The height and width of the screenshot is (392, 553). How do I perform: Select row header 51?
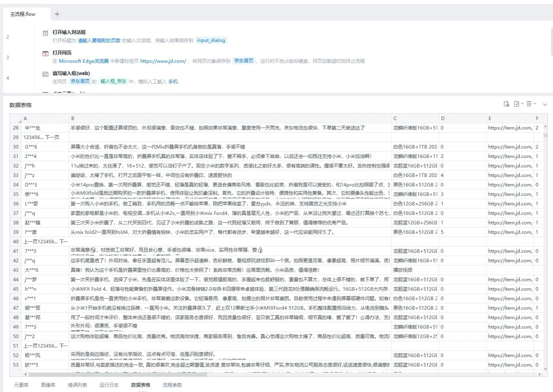point(16,346)
